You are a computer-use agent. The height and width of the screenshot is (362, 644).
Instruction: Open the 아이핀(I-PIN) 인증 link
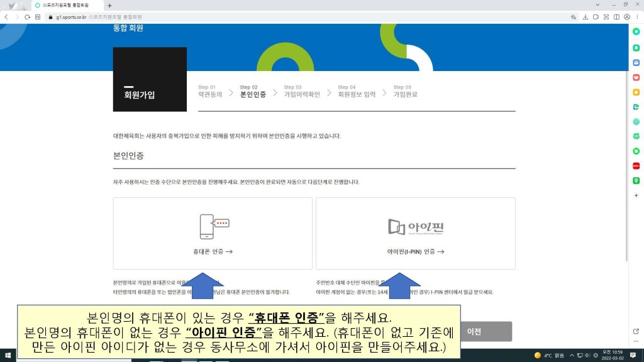416,251
